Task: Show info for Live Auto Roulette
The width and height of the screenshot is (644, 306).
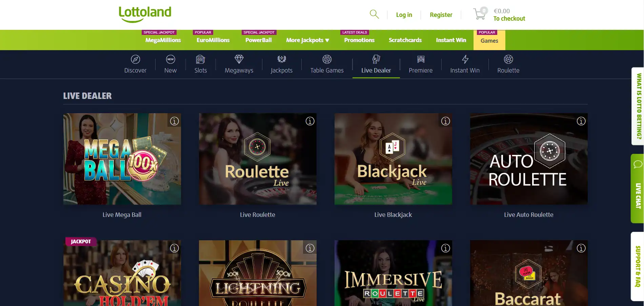Action: pyautogui.click(x=581, y=121)
